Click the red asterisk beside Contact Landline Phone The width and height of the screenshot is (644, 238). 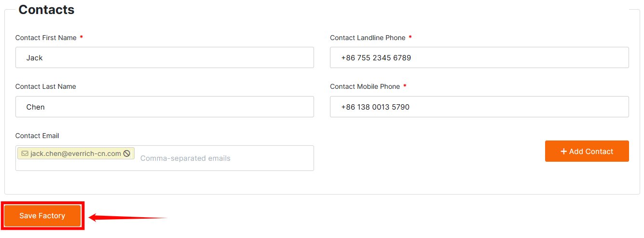410,38
